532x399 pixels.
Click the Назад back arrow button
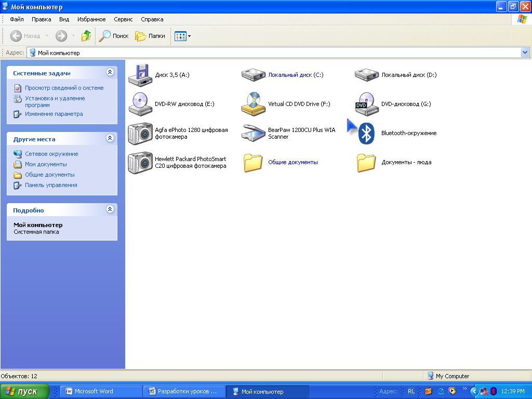pos(25,36)
